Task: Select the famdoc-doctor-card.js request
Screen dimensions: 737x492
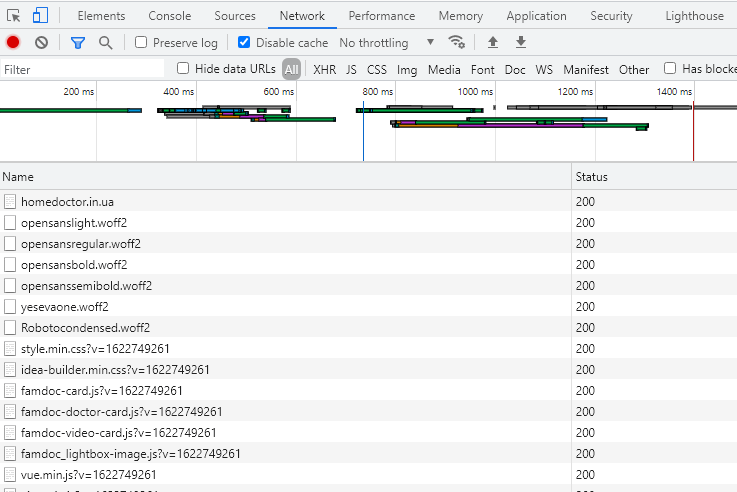Action: (x=368, y=412)
